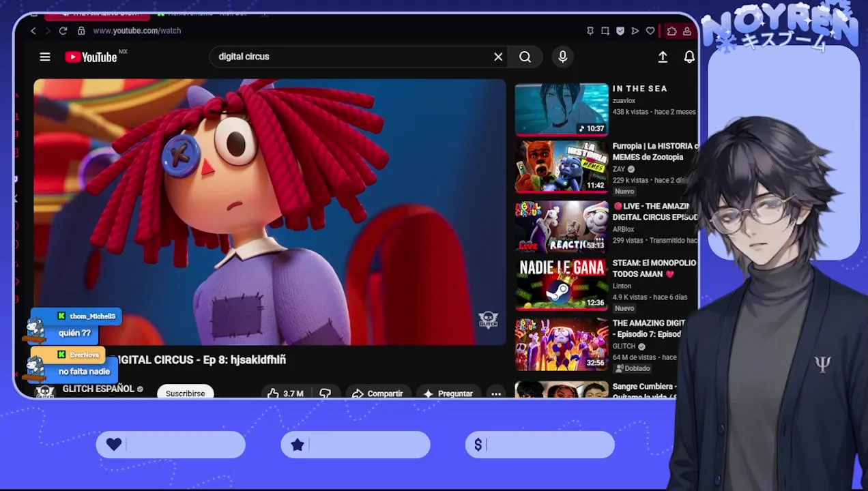Viewport: 868px width, 491px height.
Task: Click the browser forward arrow
Action: [x=48, y=31]
